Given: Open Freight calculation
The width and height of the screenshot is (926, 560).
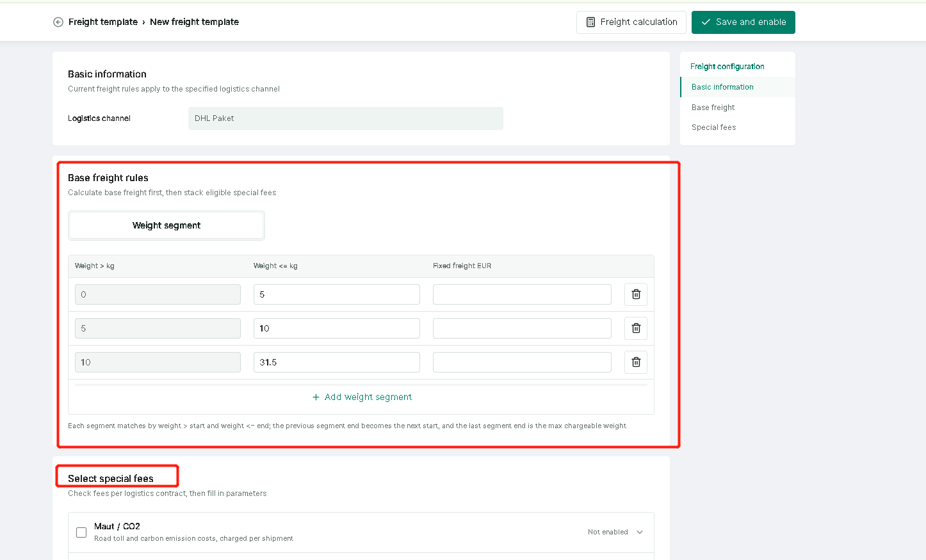Looking at the screenshot, I should click(x=631, y=22).
